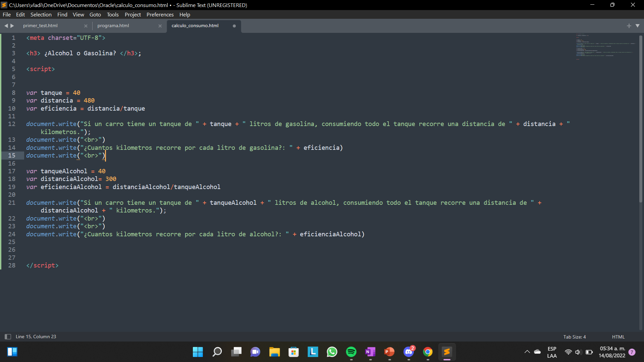The height and width of the screenshot is (362, 644).
Task: Open File Explorer from the taskbar
Action: click(274, 352)
